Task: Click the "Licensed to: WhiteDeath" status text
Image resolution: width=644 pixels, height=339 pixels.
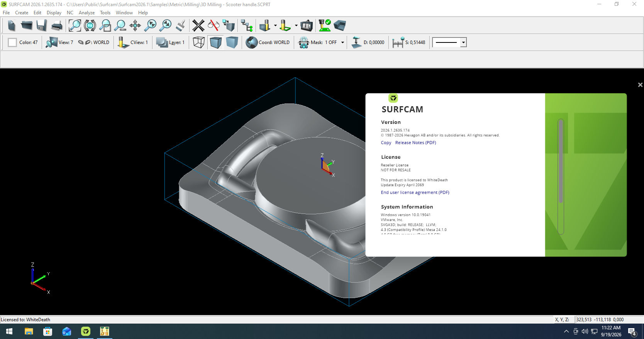Action: 25,320
